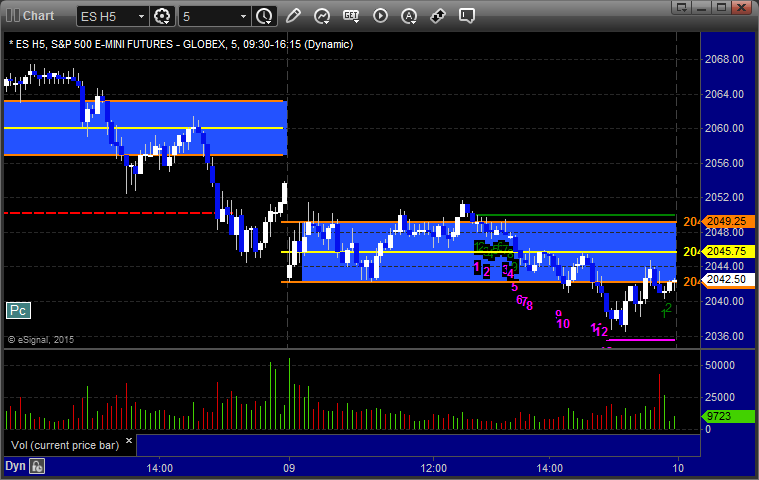Click the 2052.00 price axis label
This screenshot has height=480, width=759.
724,197
